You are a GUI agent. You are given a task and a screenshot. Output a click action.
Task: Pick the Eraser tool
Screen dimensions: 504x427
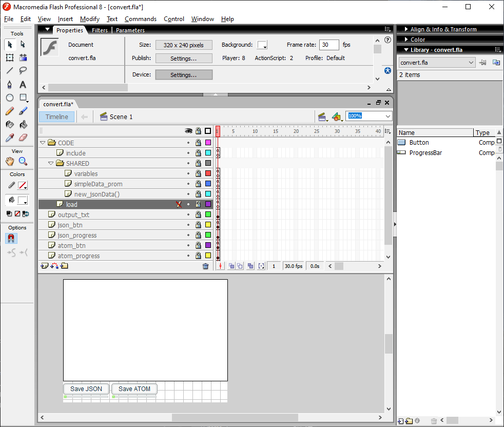[23, 138]
